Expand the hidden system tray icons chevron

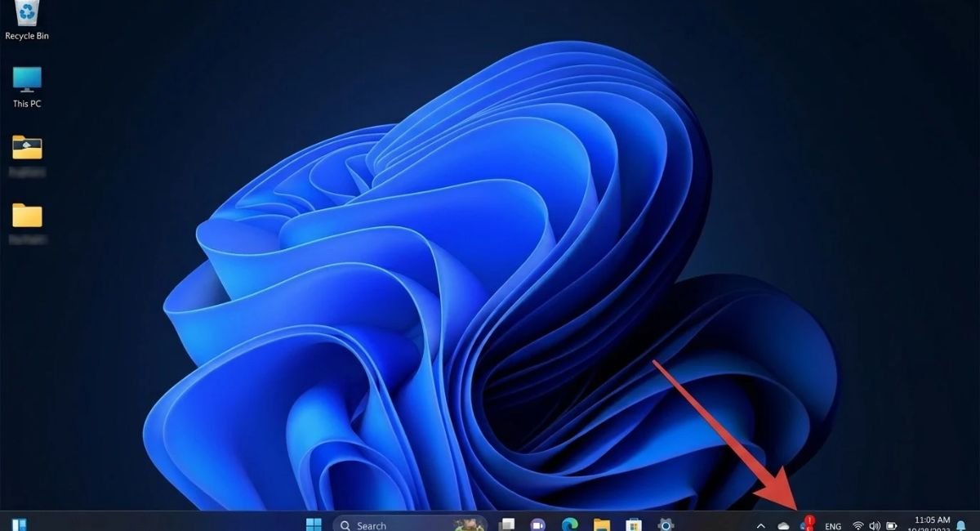click(x=761, y=526)
